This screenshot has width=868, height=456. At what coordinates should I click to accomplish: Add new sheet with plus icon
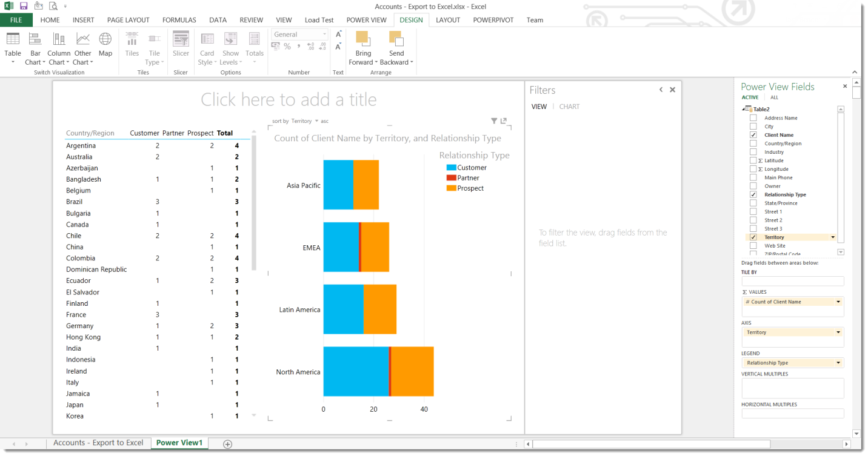pos(228,444)
